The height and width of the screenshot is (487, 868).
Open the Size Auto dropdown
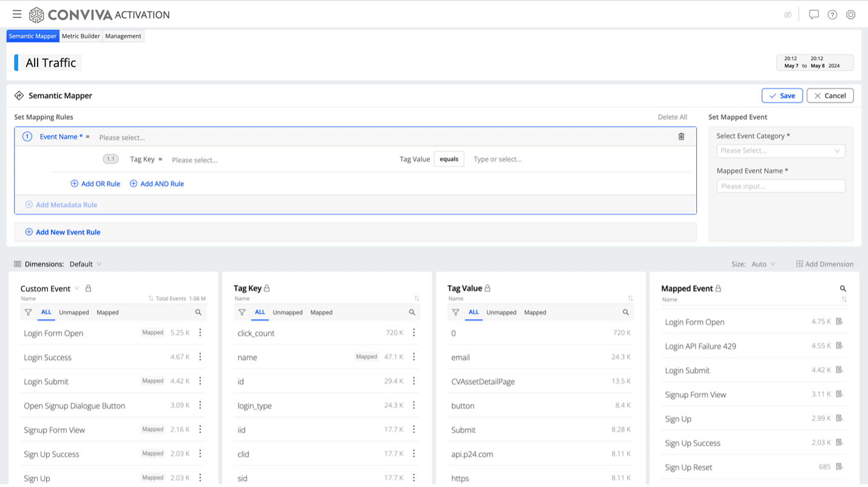pos(763,264)
